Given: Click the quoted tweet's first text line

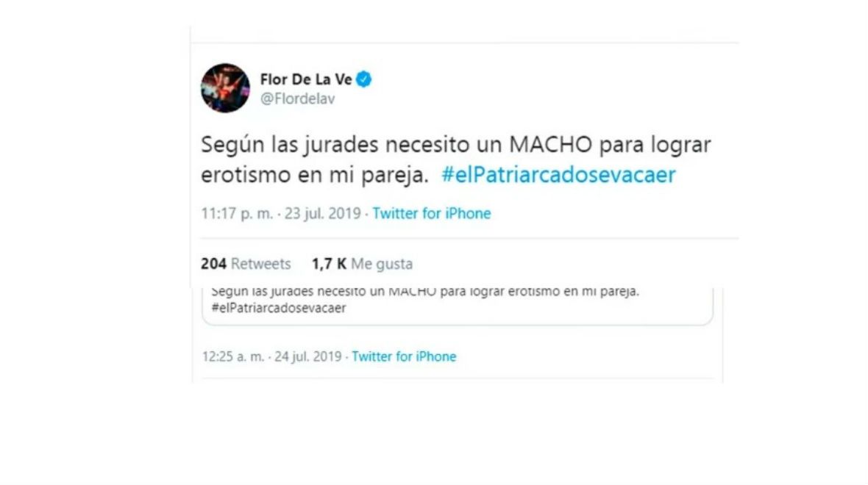Looking at the screenshot, I should point(425,292).
